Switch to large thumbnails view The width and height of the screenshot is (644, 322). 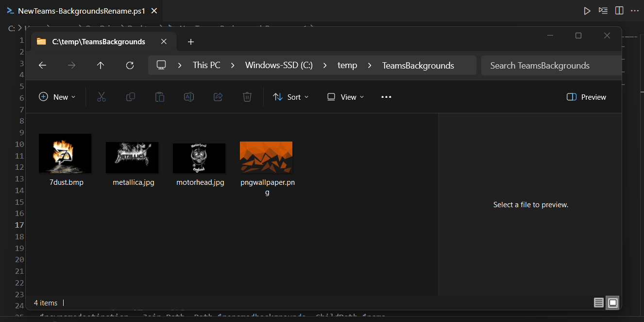coord(613,303)
